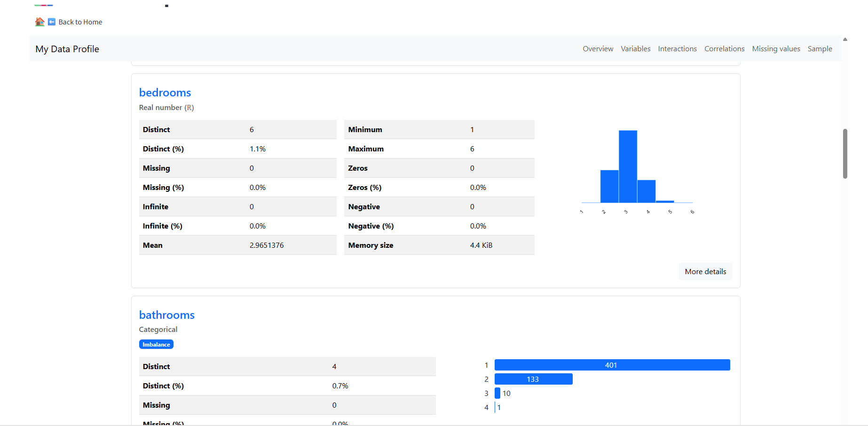Click the count label 10 in bathrooms chart

(x=506, y=394)
